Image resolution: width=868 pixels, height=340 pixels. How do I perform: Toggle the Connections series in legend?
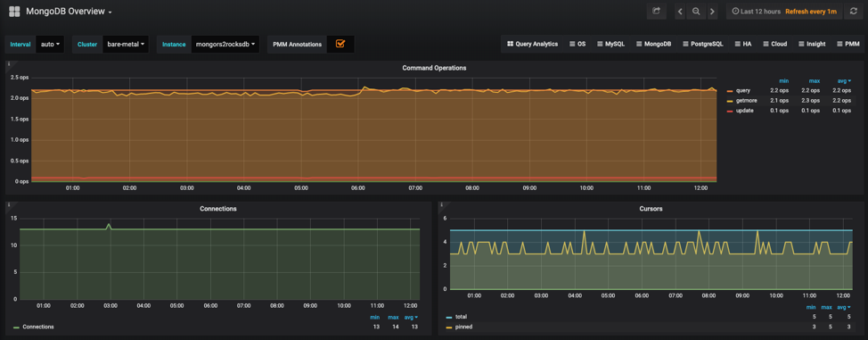click(38, 327)
